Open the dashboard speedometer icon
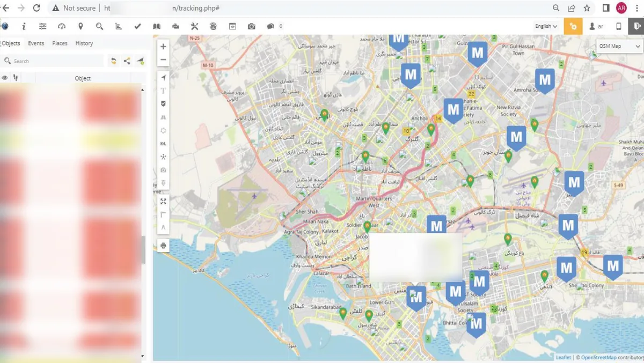Viewport: 644px width, 363px height. click(62, 26)
